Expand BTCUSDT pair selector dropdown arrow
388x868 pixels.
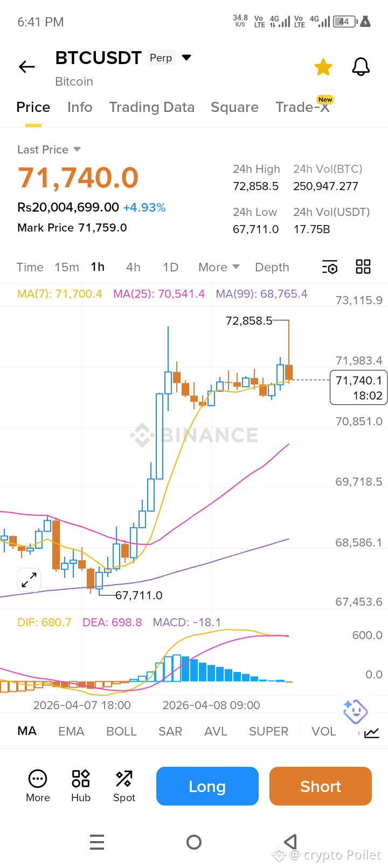point(186,58)
